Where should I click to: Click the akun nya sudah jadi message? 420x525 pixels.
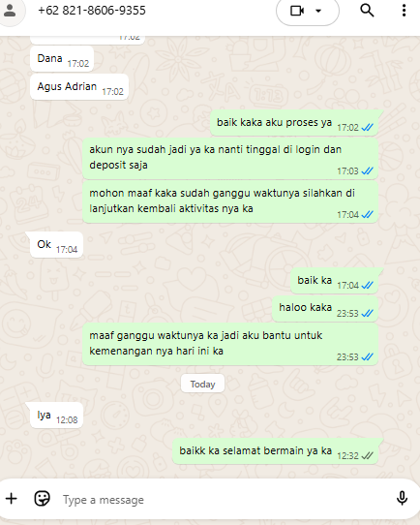coord(230,158)
